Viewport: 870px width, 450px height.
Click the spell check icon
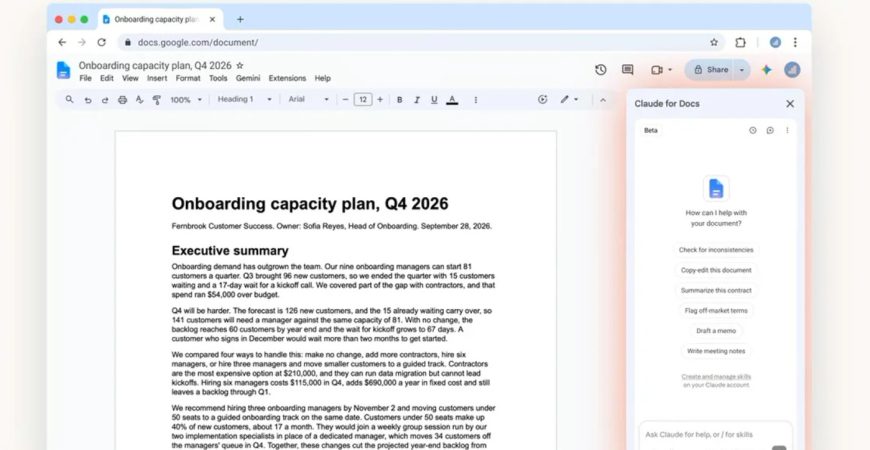140,100
